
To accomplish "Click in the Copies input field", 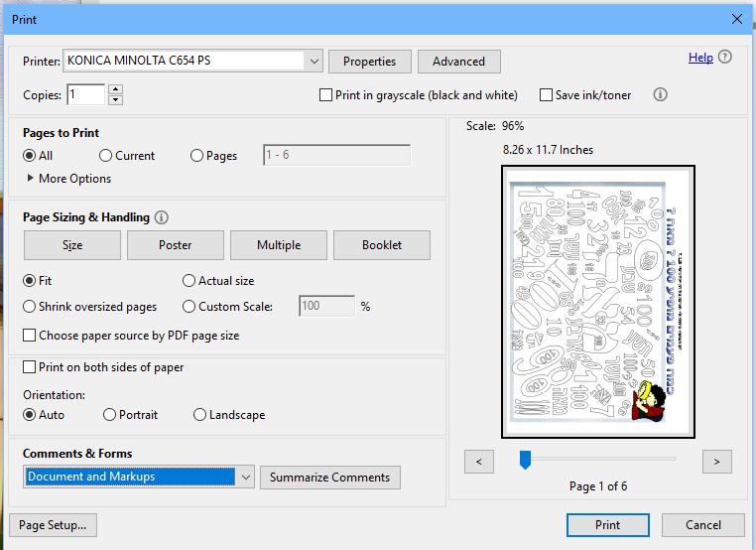I will click(86, 94).
